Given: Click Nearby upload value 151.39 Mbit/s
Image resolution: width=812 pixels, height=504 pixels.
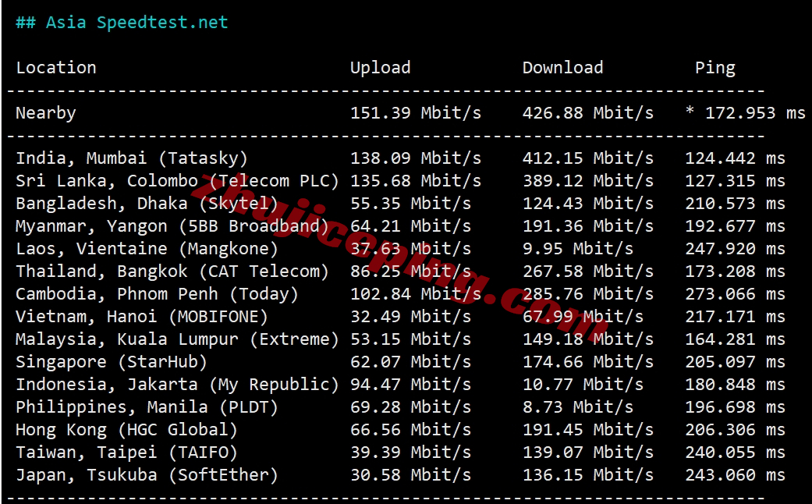Looking at the screenshot, I should click(415, 113).
